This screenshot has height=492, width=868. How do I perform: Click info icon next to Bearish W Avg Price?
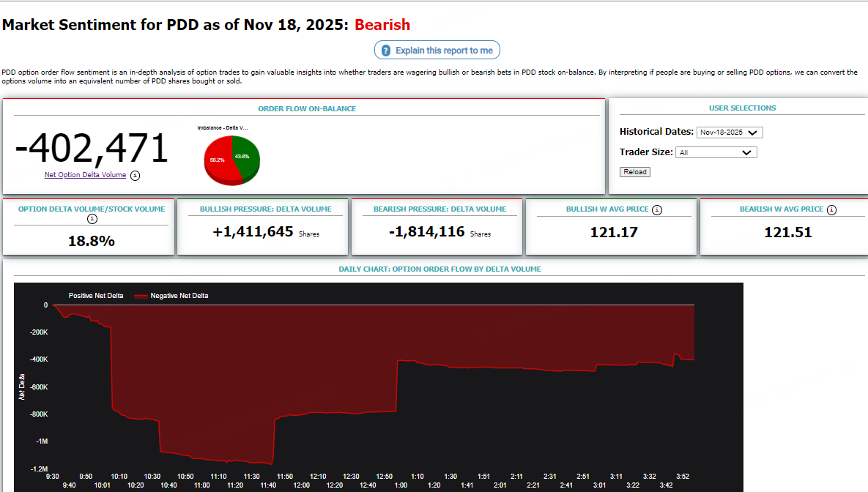831,209
